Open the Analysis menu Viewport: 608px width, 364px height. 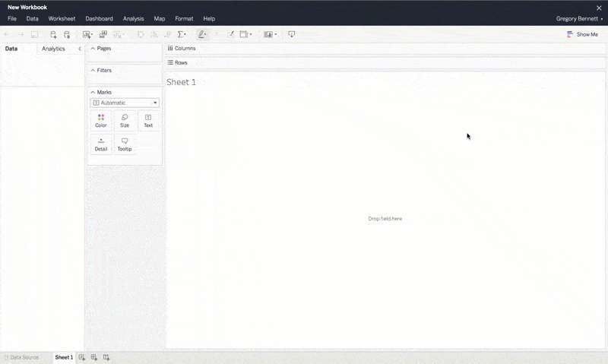[x=134, y=18]
